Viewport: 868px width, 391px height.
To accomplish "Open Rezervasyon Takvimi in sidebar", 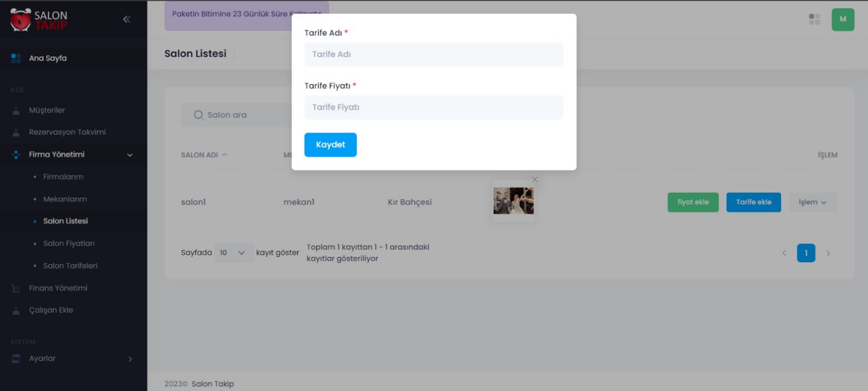I will (x=67, y=133).
